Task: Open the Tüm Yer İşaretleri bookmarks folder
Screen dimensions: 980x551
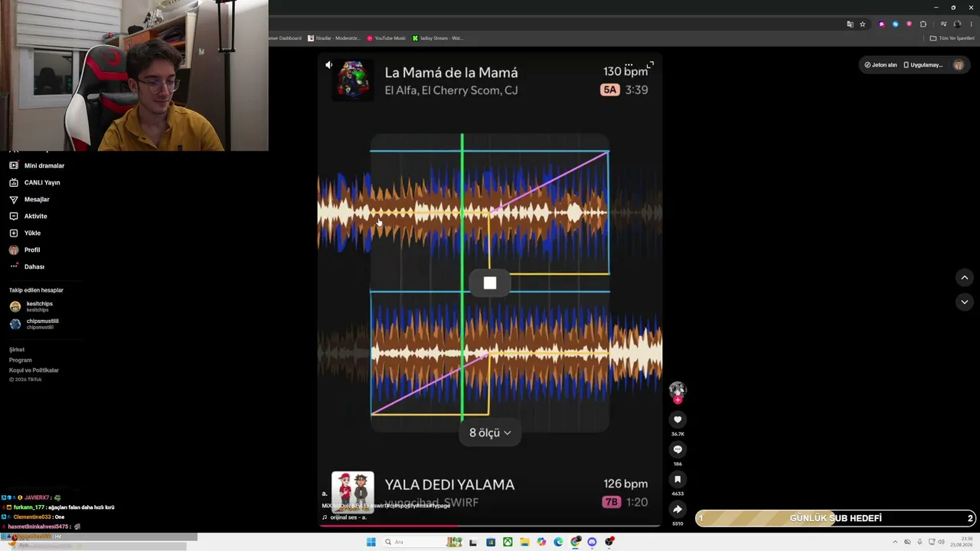Action: [952, 37]
